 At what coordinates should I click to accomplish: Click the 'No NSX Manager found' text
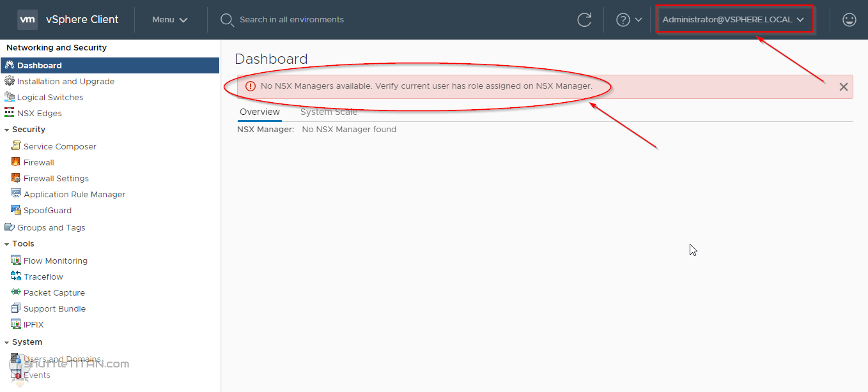349,130
